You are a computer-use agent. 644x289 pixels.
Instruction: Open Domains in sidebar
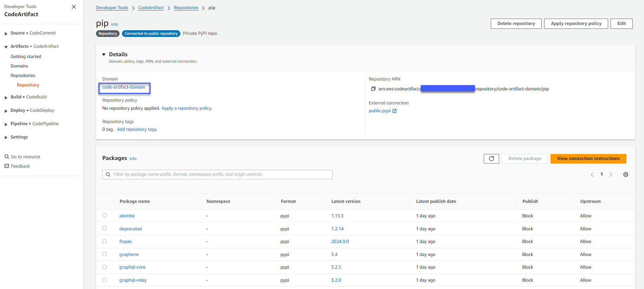click(x=19, y=66)
